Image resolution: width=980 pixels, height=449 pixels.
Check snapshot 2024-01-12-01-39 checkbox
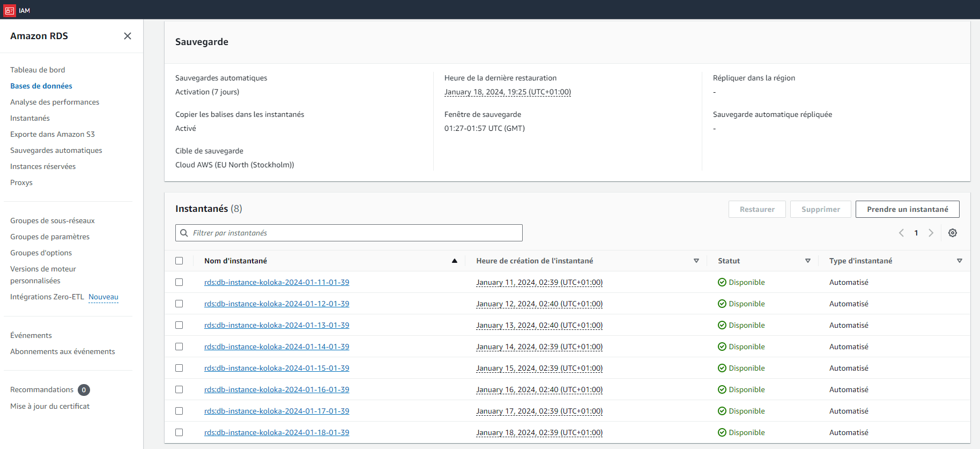click(179, 304)
